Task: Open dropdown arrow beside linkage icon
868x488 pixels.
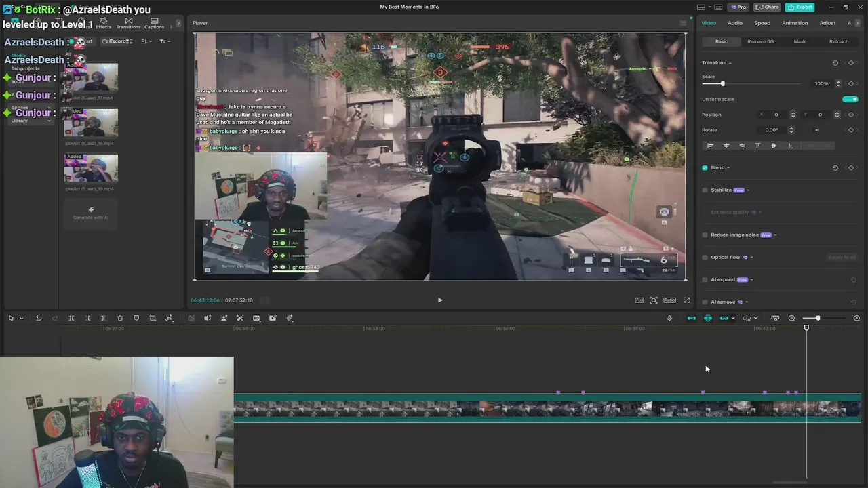Action: (733, 318)
